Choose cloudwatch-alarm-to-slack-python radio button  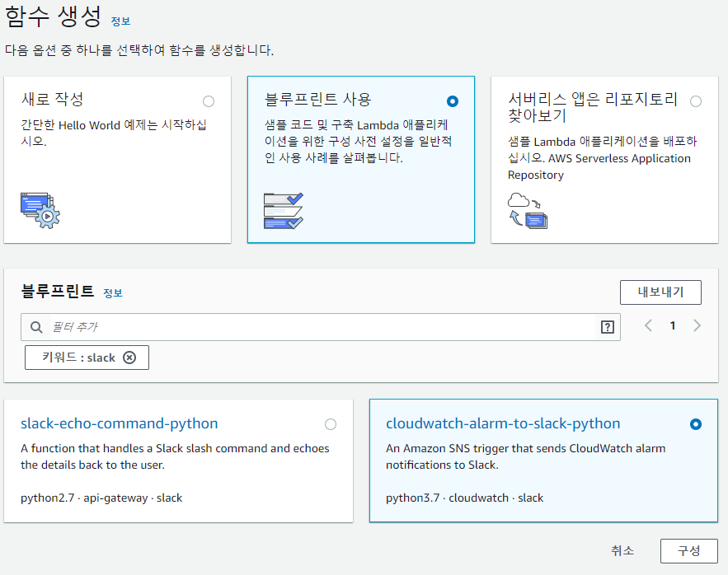tap(696, 424)
